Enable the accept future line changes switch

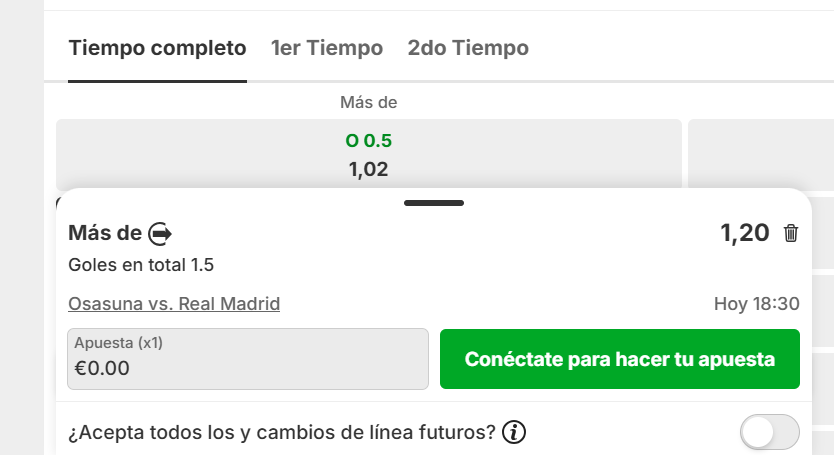769,432
